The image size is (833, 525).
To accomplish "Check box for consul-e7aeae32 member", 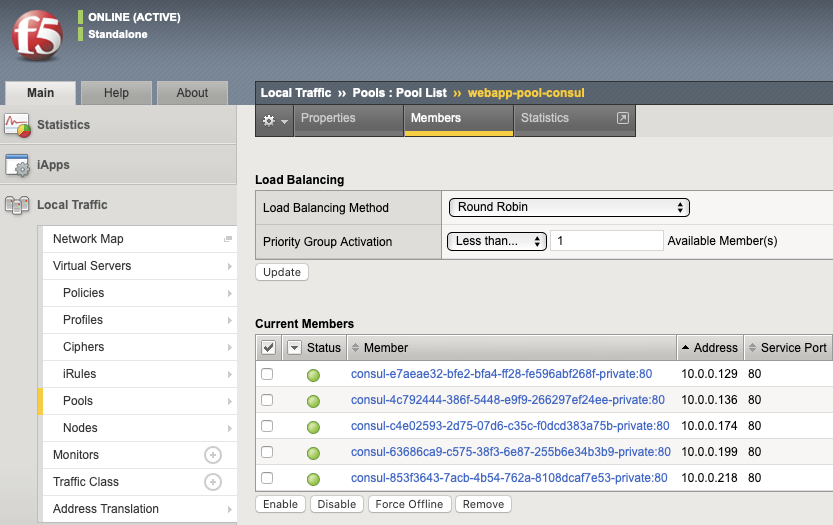I will click(x=267, y=374).
